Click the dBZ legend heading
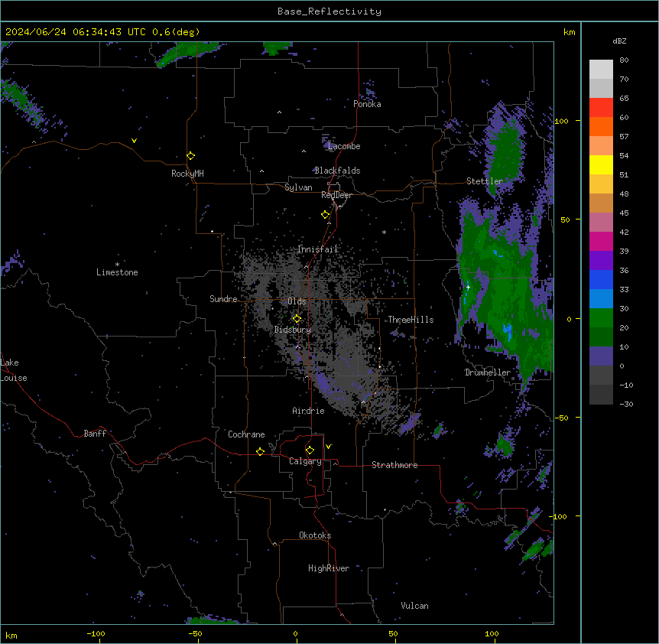The height and width of the screenshot is (644, 659). coord(619,41)
